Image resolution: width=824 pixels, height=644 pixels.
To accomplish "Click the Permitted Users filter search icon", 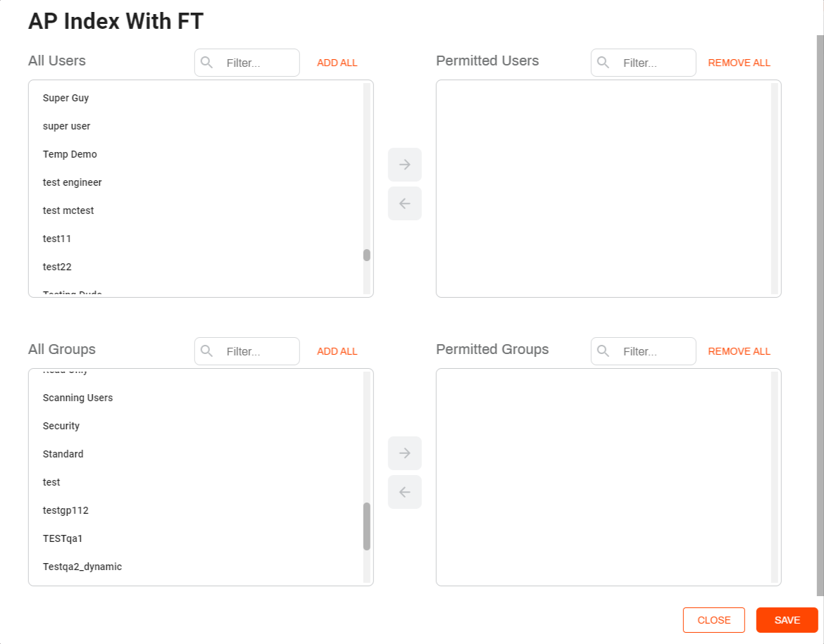I will coord(604,63).
